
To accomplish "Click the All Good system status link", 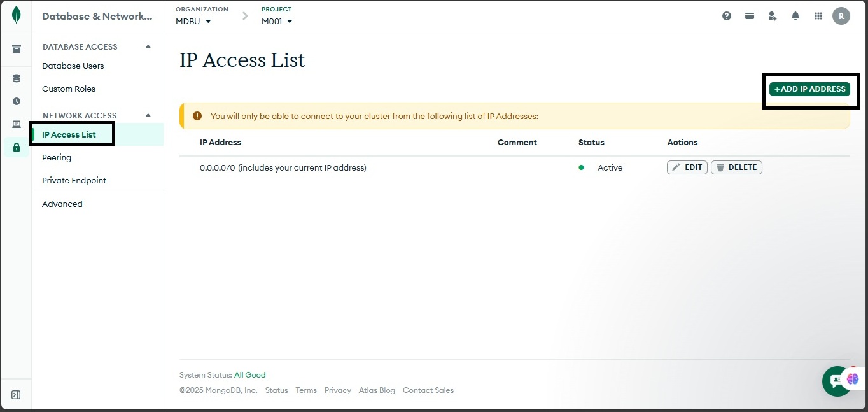I will [249, 375].
